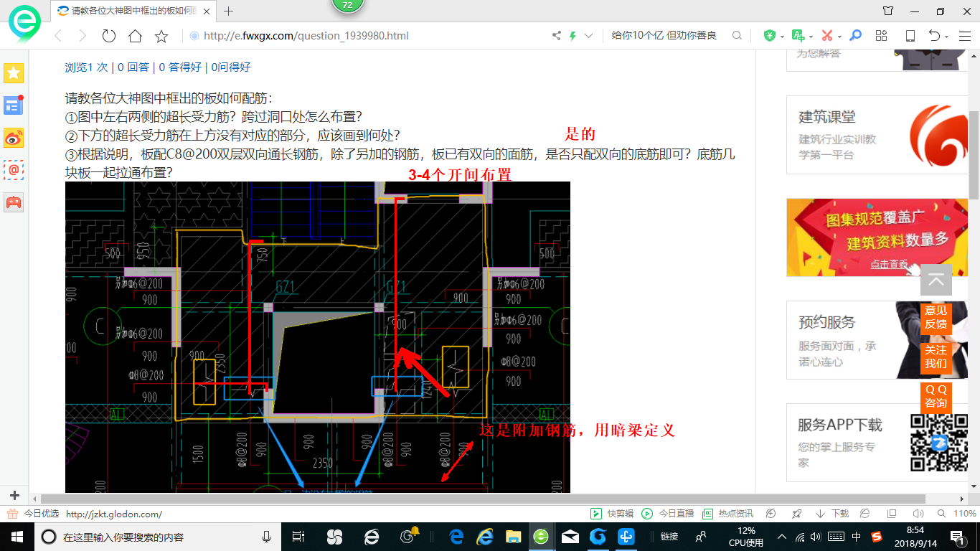
Task: Bookmark this page with the star icon
Action: 161,36
